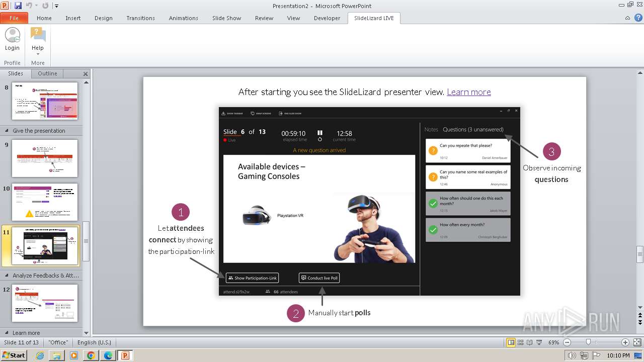This screenshot has height=362, width=644.
Task: Open Internet Explorer from taskbar
Action: click(40, 355)
